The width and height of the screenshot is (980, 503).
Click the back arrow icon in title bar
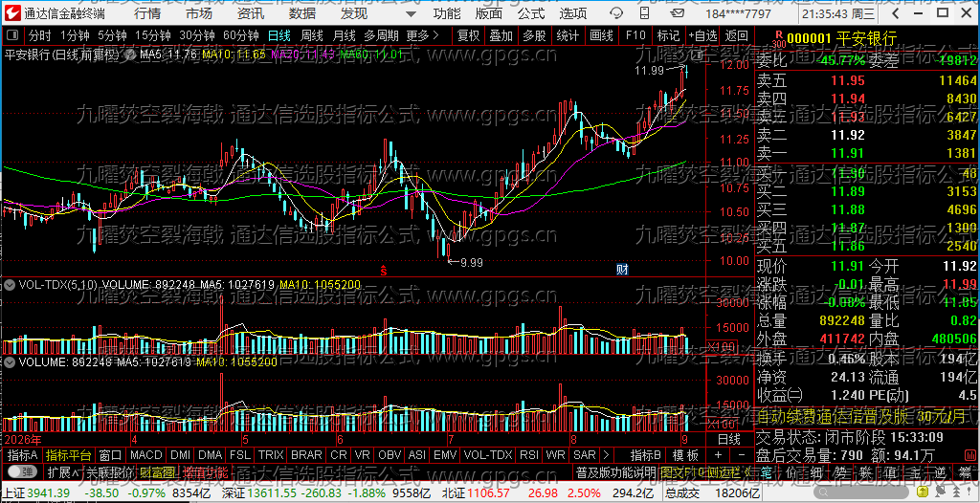[x=895, y=13]
